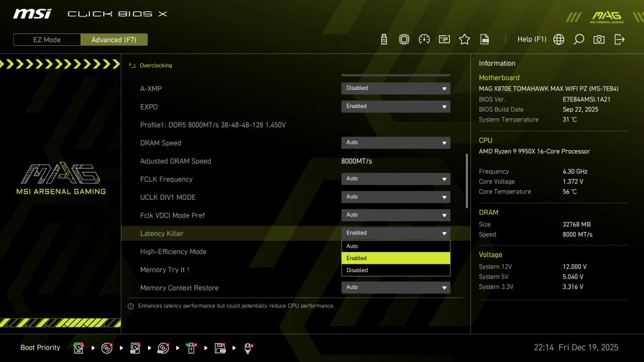Select first hard disk boot device icon
This screenshot has height=362, width=644.
(x=79, y=348)
